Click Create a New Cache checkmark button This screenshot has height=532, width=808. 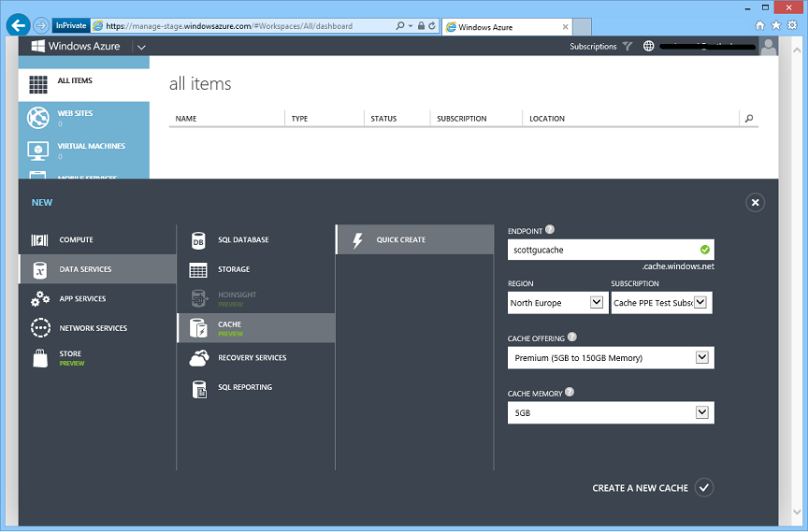[704, 487]
